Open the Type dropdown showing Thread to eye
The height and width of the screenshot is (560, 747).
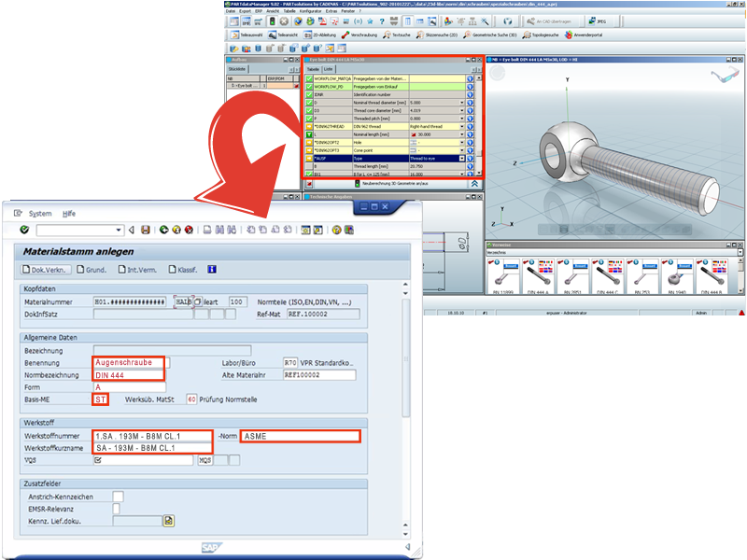coord(463,158)
